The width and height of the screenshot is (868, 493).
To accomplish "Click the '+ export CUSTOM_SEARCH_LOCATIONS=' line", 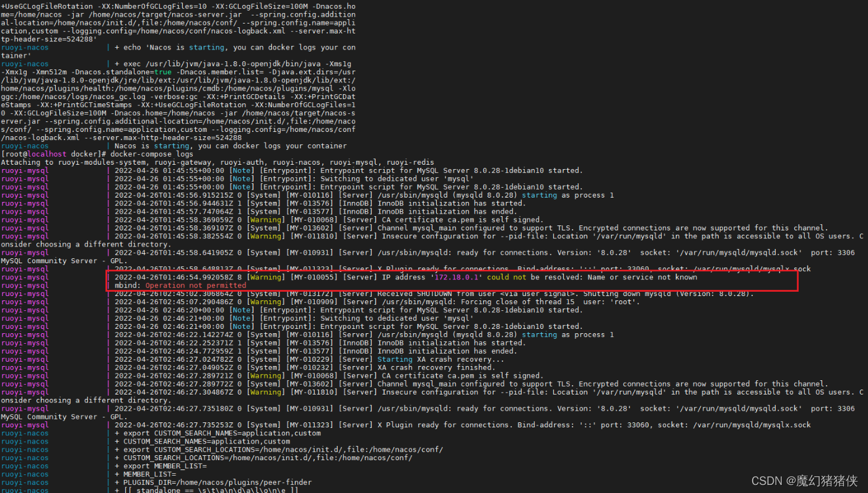I will click(279, 450).
